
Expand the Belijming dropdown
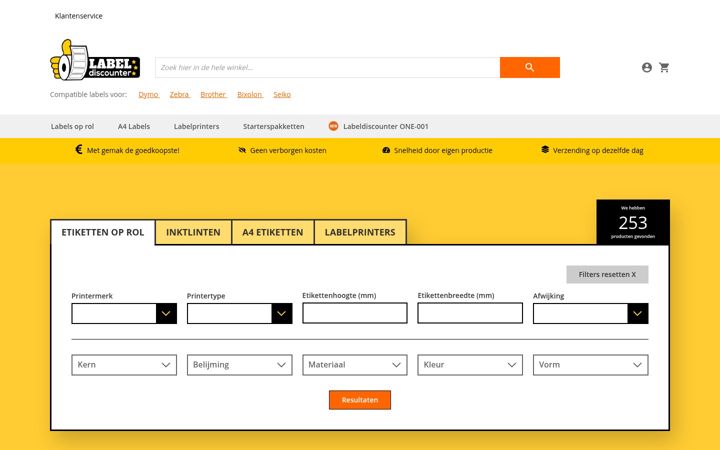pos(239,365)
